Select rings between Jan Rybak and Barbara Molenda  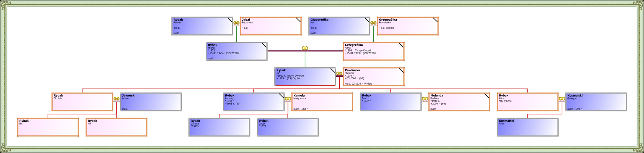point(425,99)
